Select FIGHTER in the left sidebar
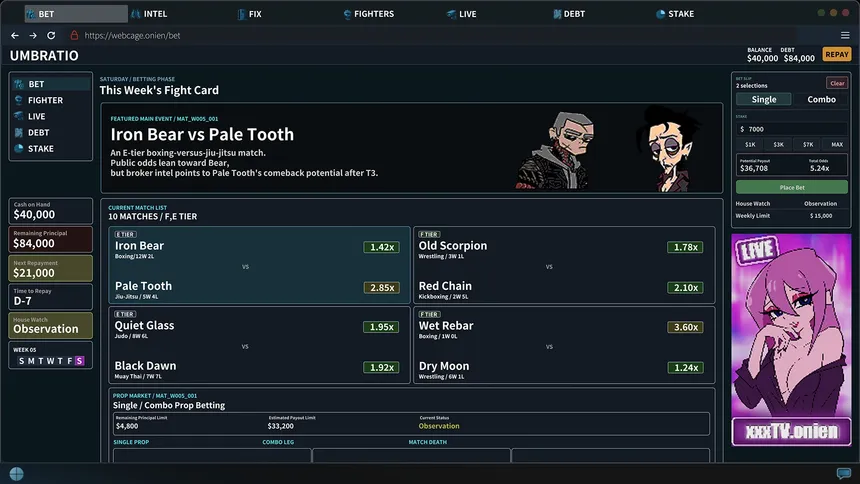This screenshot has height=484, width=860. click(x=50, y=100)
